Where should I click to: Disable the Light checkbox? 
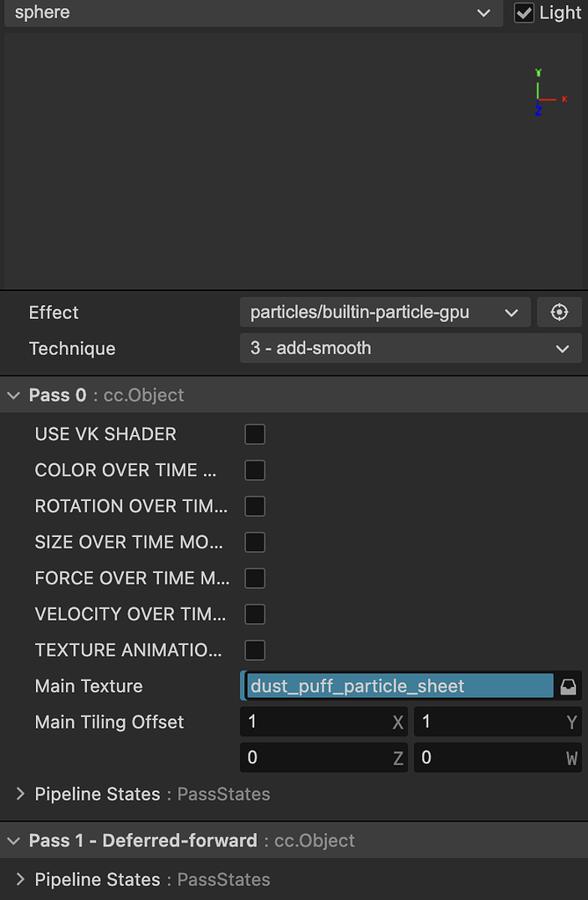pos(522,12)
